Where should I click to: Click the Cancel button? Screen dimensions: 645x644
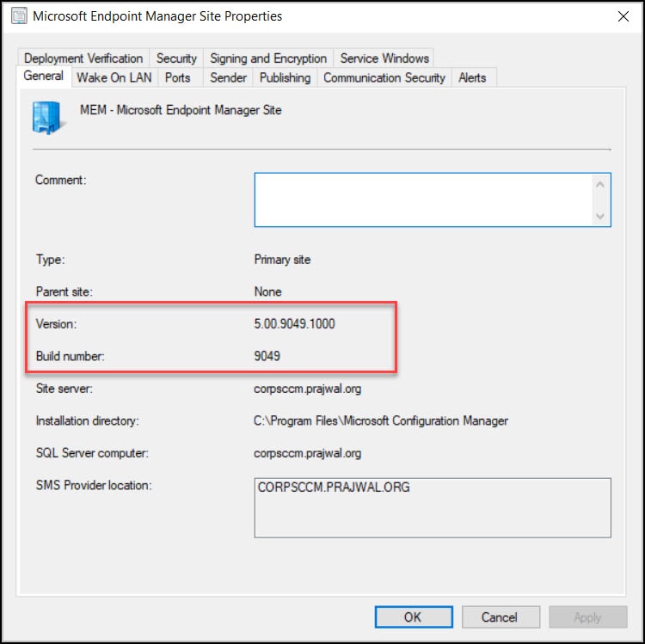(x=501, y=616)
